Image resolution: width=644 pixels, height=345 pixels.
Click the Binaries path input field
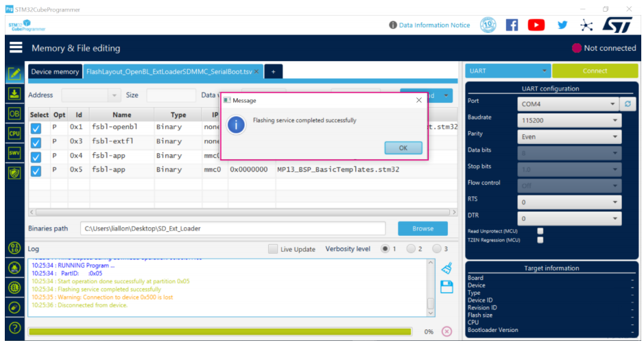coord(233,228)
